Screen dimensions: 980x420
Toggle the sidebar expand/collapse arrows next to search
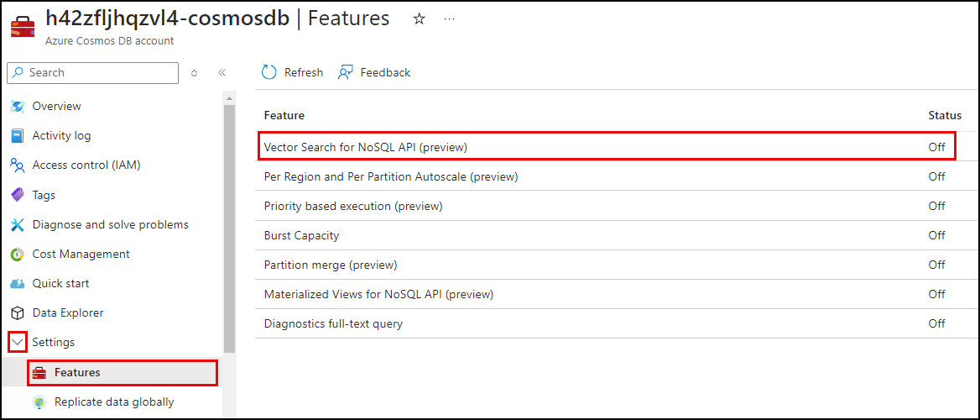[x=194, y=72]
